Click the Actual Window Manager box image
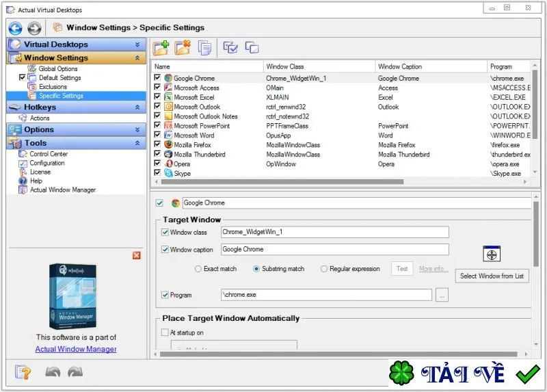The image size is (547, 392). tap(72, 296)
